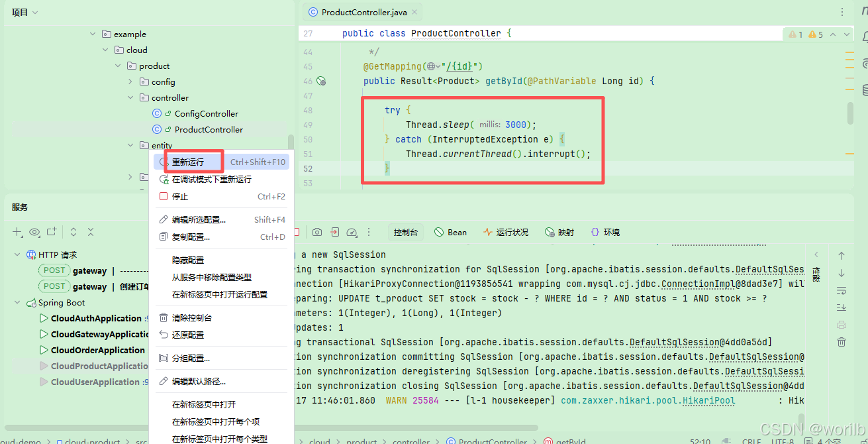868x444 pixels.
Task: Click the camera thread dump icon
Action: pos(317,232)
